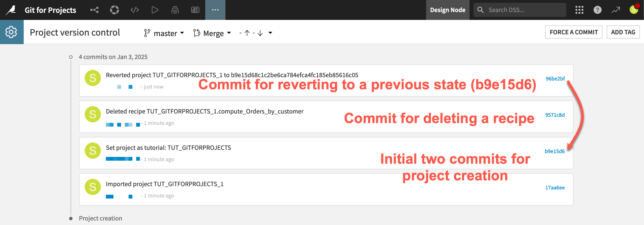Click avatar on Reverted project commit

click(x=93, y=78)
